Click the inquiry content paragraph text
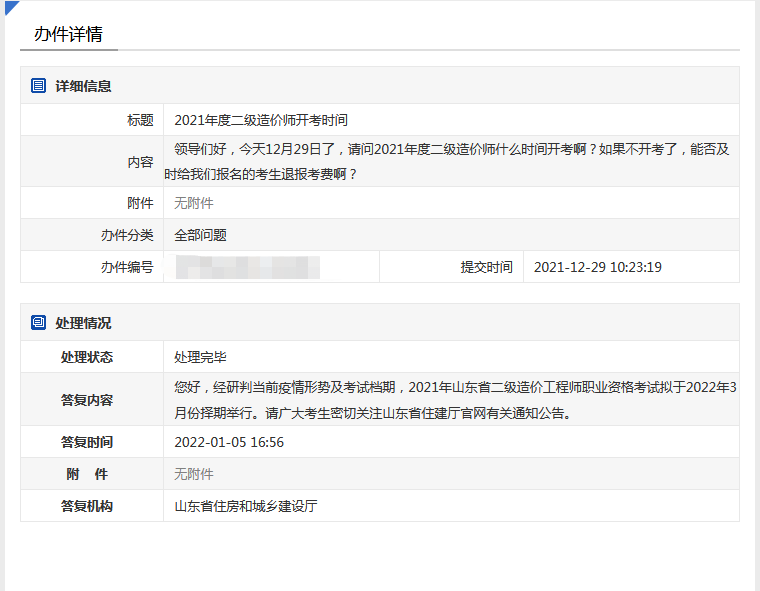Viewport: 760px width, 591px height. 450,161
